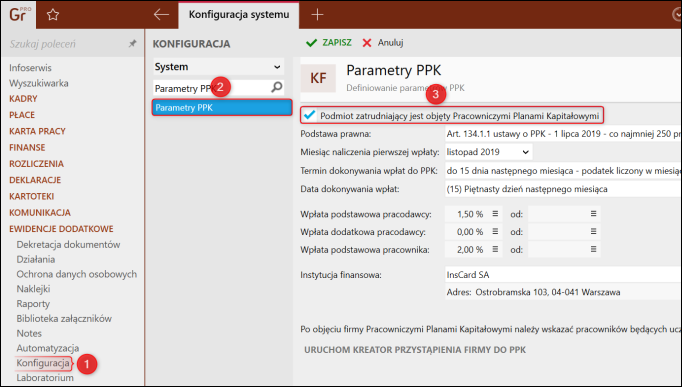Open Miesiąc naliczenia pierwszej wpłaty dropdown
The width and height of the screenshot is (682, 387).
(x=488, y=152)
